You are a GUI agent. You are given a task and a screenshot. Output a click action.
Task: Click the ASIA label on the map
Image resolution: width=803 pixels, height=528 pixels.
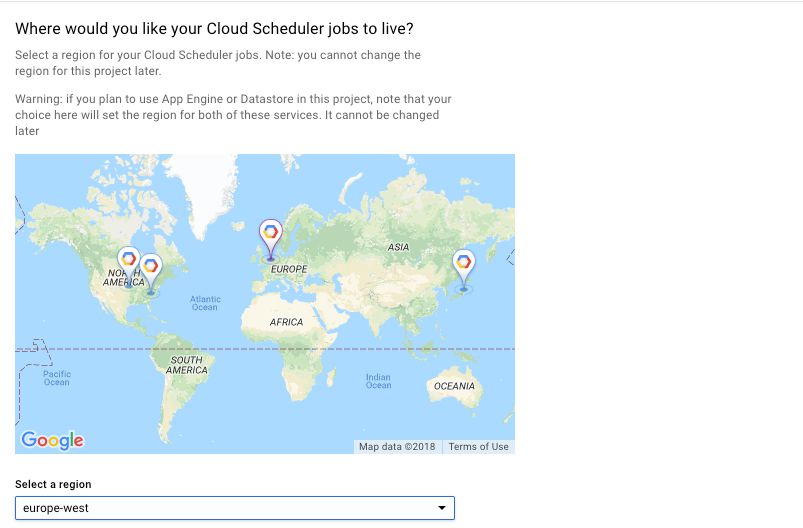click(398, 247)
